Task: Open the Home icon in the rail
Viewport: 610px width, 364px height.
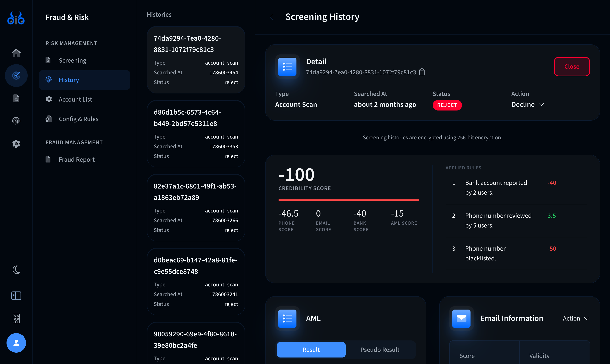Action: [16, 53]
